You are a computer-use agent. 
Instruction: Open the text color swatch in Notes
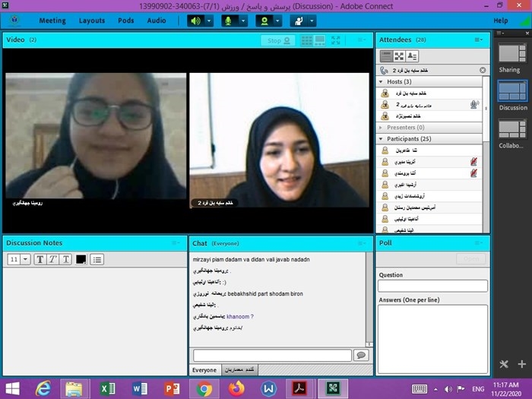pyautogui.click(x=81, y=259)
